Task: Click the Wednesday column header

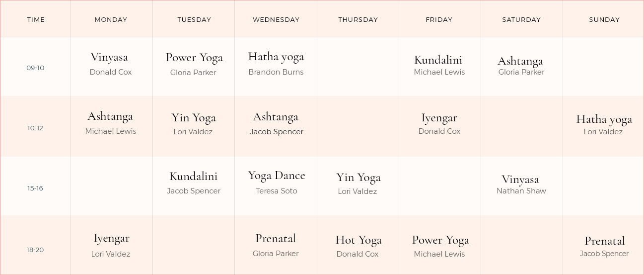Action: (x=276, y=20)
